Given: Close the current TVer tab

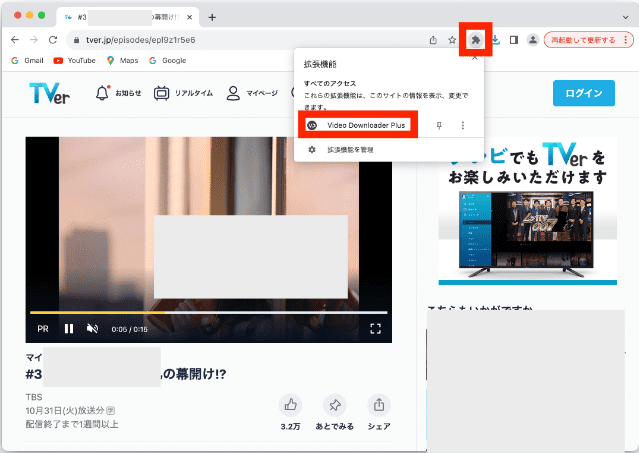Looking at the screenshot, I should click(x=189, y=18).
